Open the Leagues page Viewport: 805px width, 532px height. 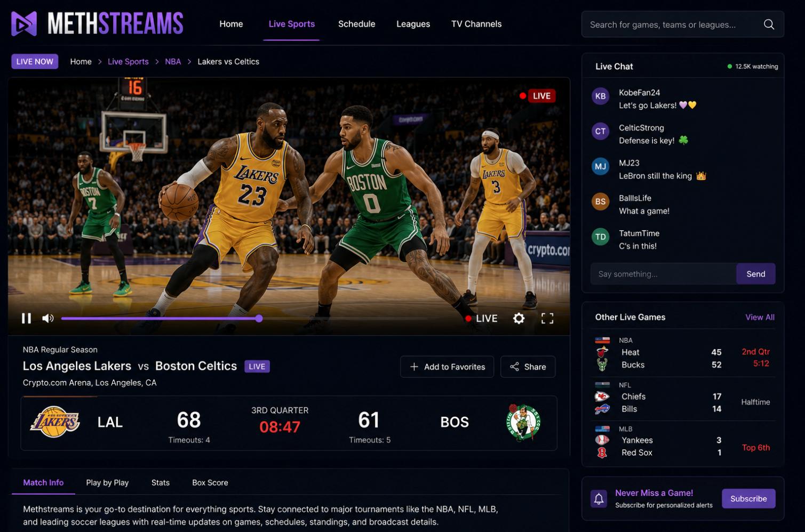click(413, 24)
